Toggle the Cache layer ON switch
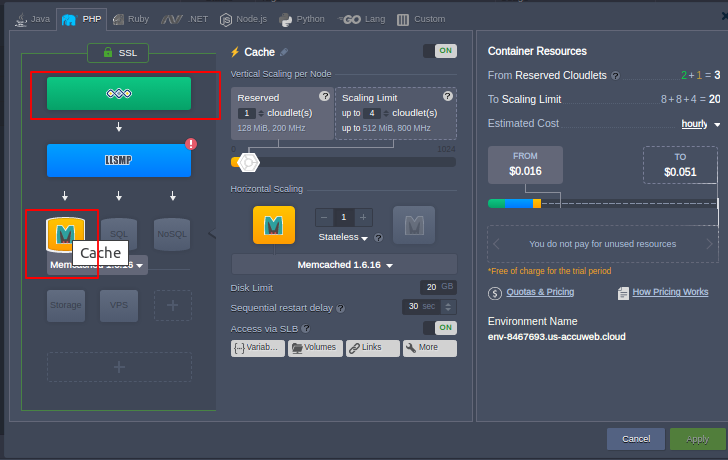728x460 pixels. tap(439, 51)
